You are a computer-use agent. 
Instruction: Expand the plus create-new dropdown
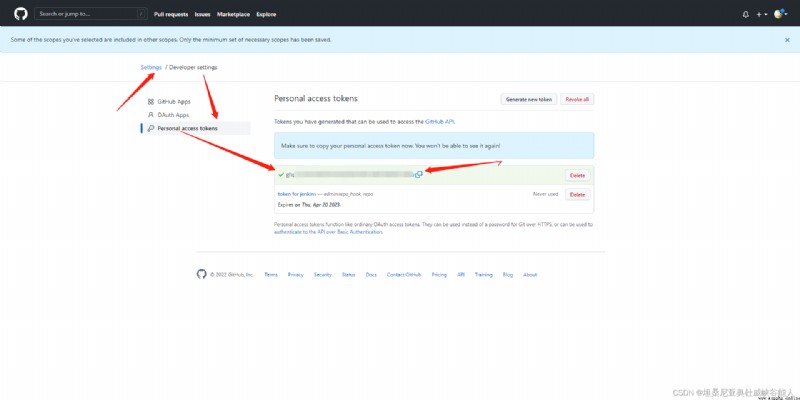(x=761, y=14)
